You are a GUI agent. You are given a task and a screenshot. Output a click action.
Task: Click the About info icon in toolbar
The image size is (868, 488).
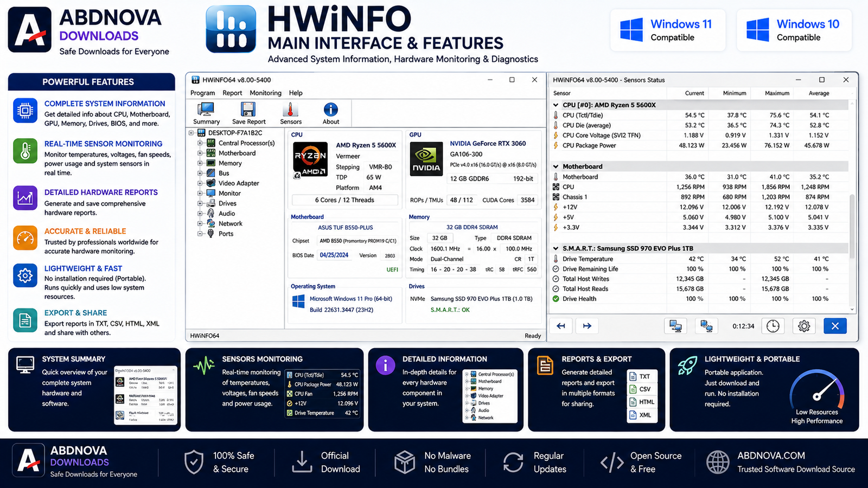click(330, 110)
